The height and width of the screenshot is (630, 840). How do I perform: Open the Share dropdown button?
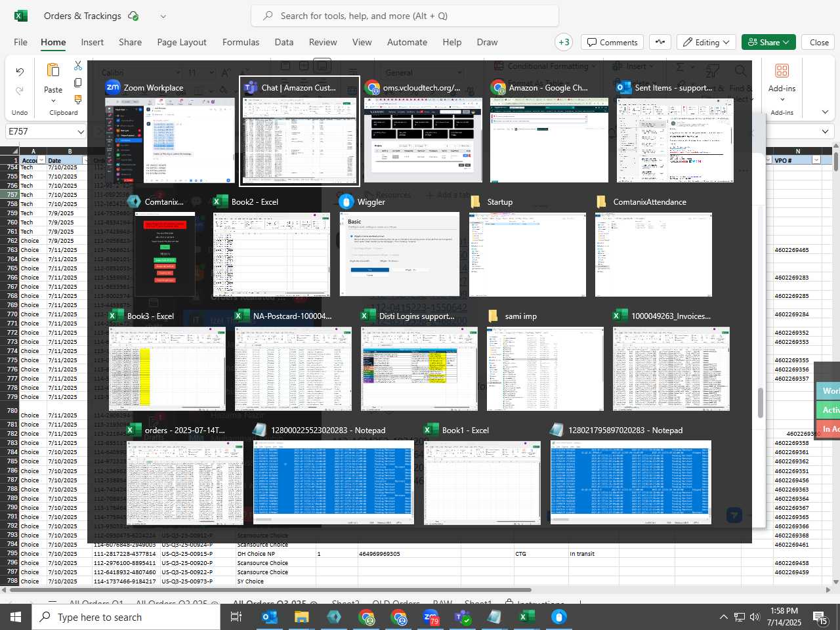[x=769, y=42]
